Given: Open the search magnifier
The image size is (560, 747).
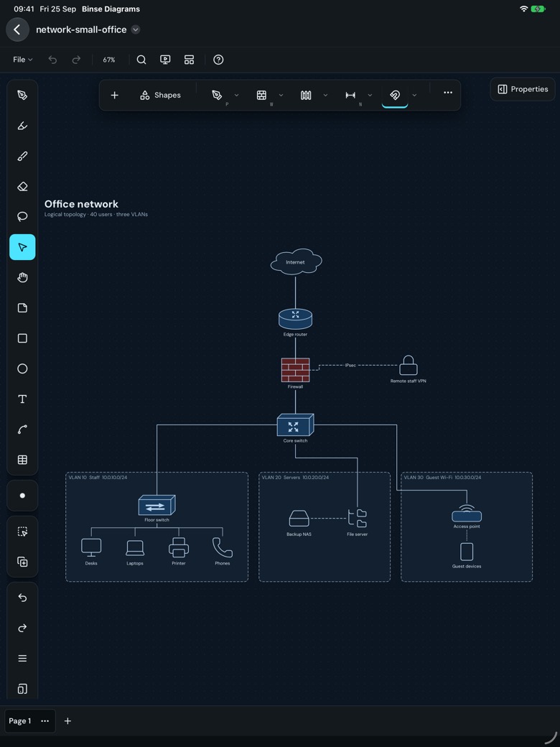Looking at the screenshot, I should [141, 60].
